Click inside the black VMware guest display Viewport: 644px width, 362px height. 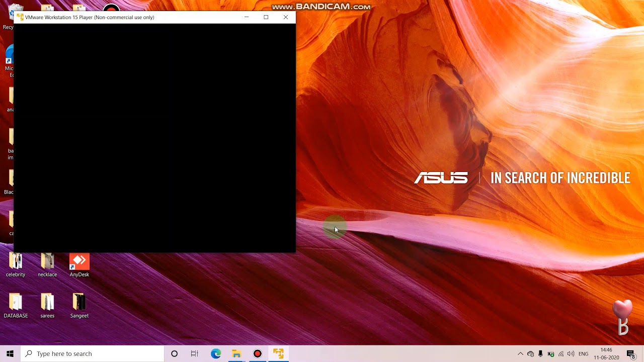[154, 138]
